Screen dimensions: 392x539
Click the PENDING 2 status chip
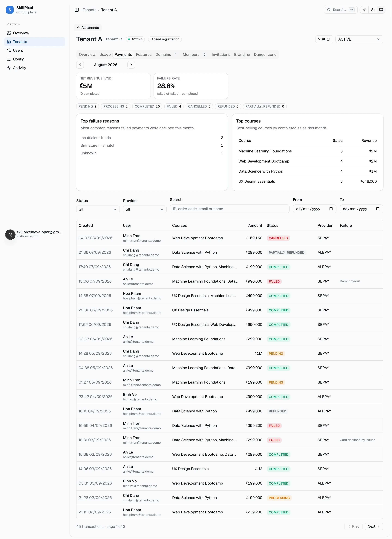click(x=88, y=106)
